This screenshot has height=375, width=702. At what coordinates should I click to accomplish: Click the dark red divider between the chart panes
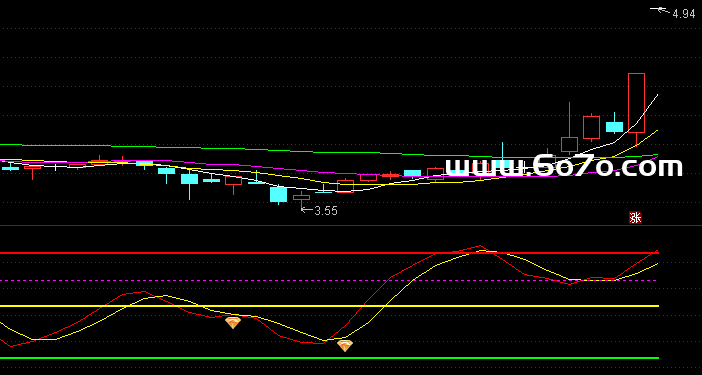[x=351, y=226]
